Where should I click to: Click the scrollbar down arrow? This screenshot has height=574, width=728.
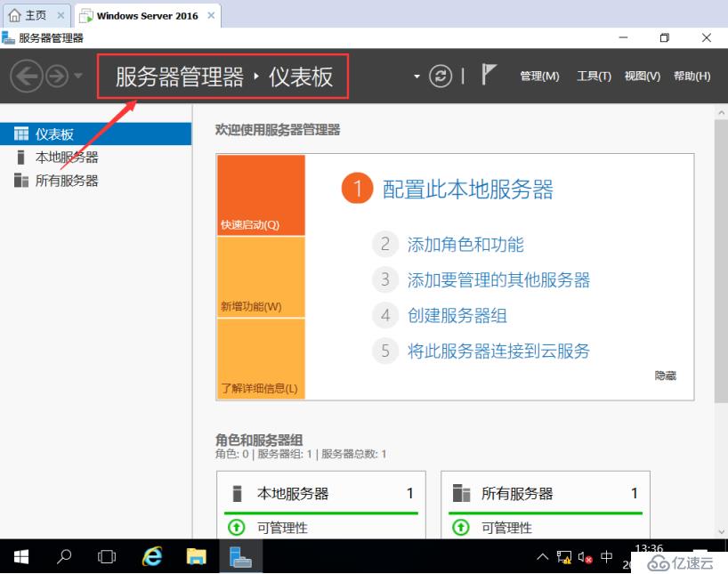tap(721, 532)
